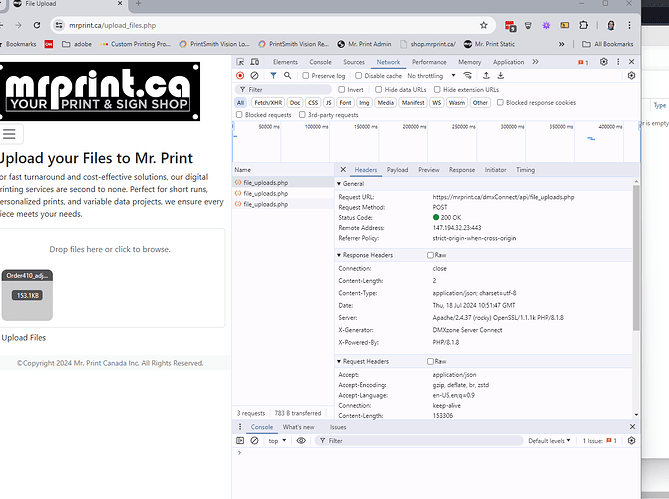
Task: Enable the Disable cache checkbox
Action: (358, 75)
